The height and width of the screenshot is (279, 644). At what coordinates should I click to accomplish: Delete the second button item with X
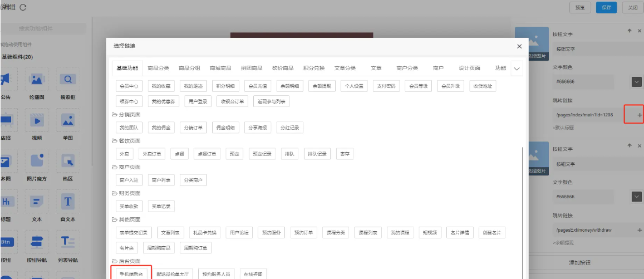coord(640,146)
